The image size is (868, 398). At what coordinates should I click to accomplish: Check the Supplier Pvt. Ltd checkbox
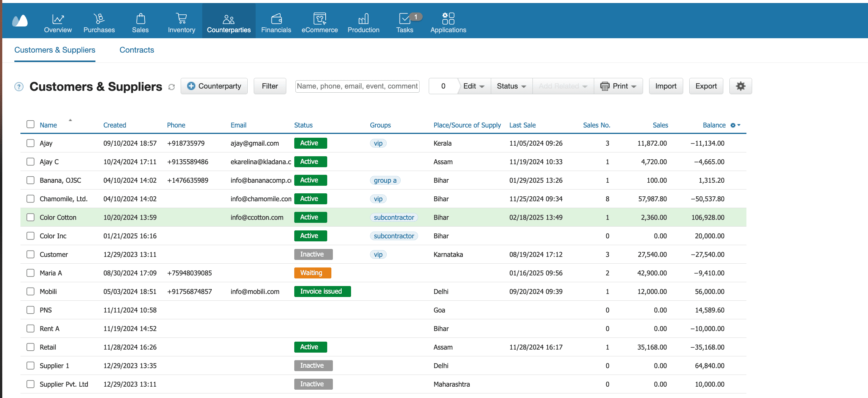[x=30, y=384]
